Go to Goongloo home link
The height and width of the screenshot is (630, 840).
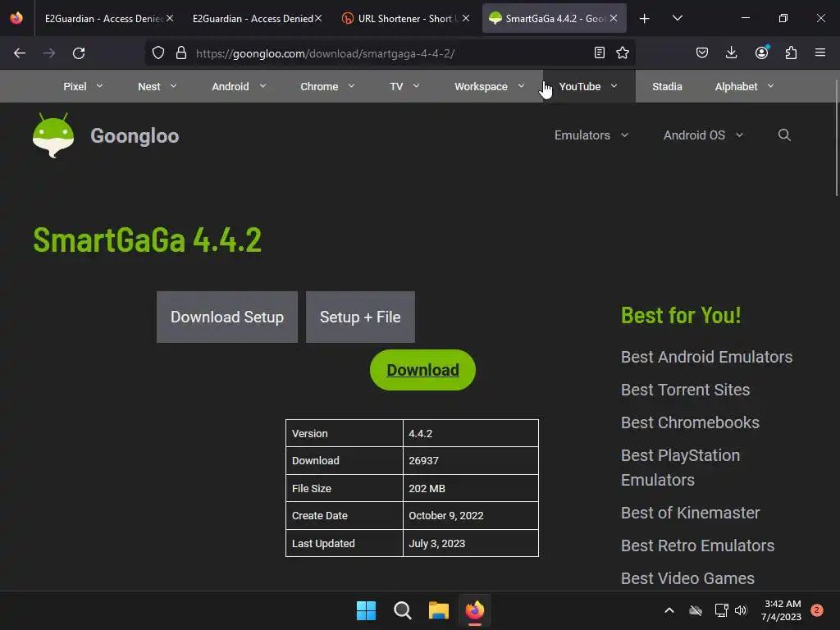[x=135, y=136]
